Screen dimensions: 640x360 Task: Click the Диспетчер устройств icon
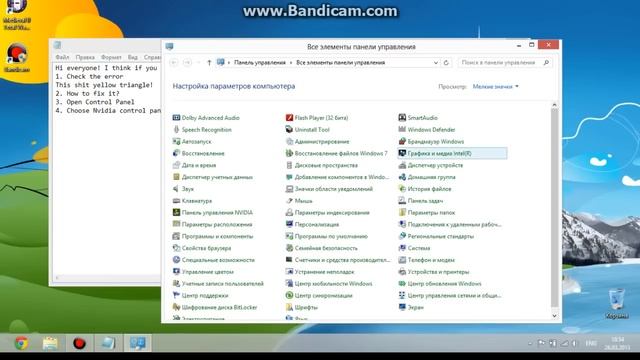pos(402,165)
